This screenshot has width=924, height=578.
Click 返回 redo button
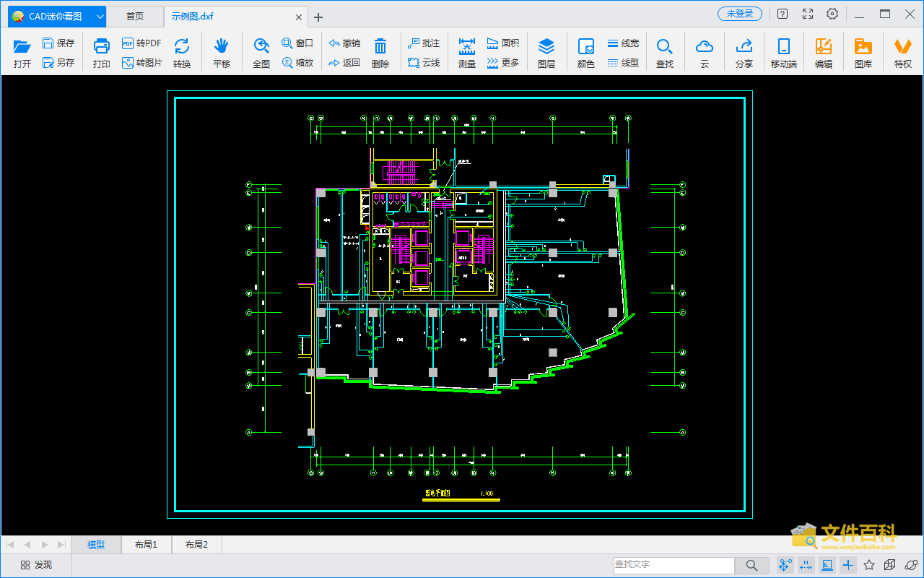(x=344, y=63)
